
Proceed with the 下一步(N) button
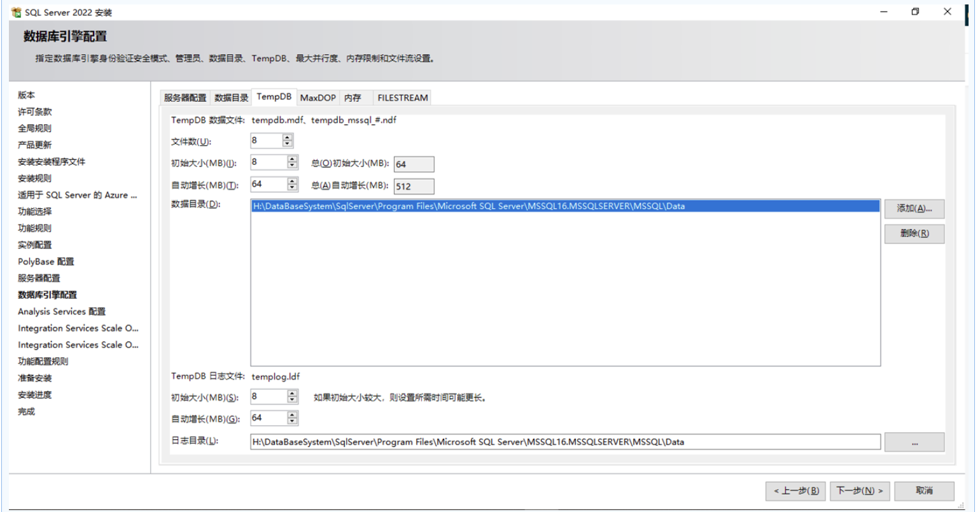click(860, 491)
